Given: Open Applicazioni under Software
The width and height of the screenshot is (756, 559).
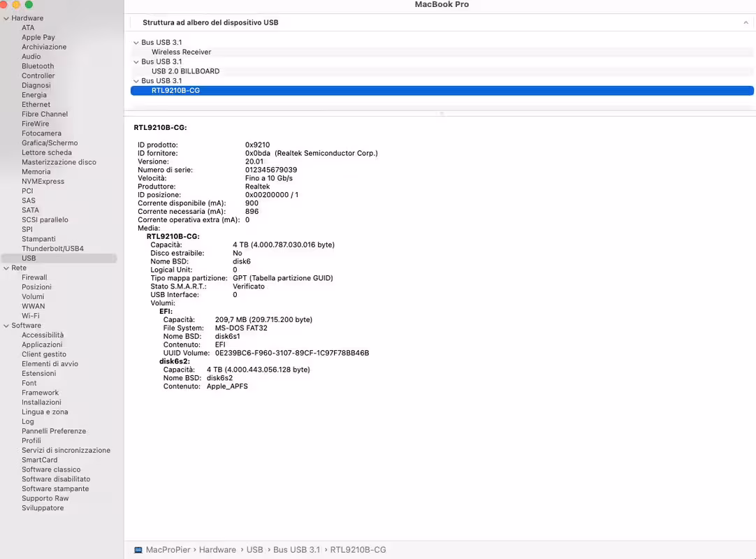Looking at the screenshot, I should tap(42, 345).
